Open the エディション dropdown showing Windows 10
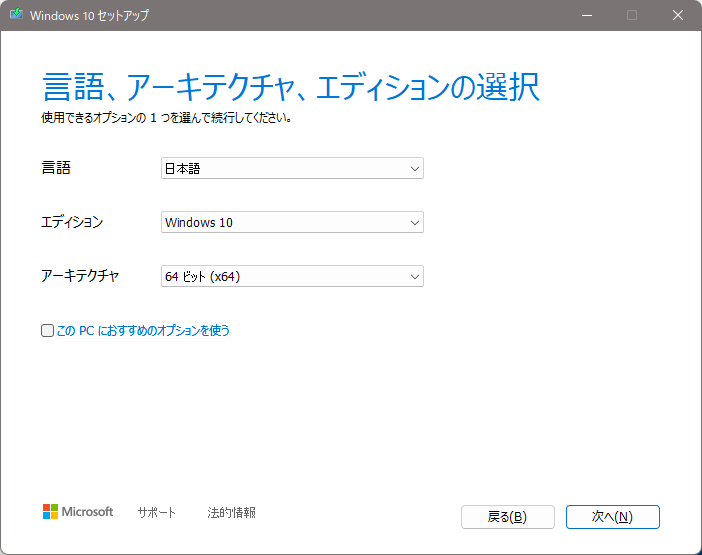Viewport: 702px width, 555px height. (292, 222)
